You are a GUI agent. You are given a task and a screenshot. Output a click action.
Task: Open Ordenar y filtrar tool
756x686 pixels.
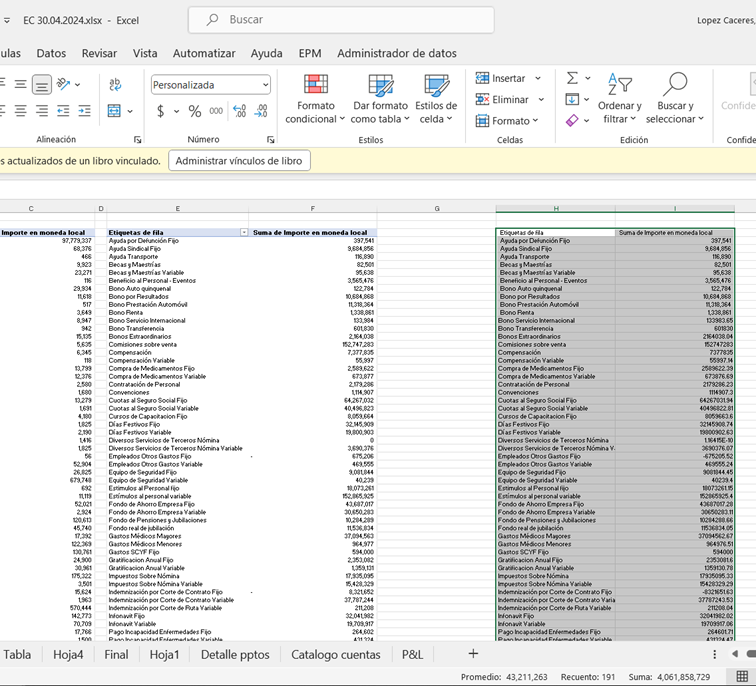coord(619,99)
